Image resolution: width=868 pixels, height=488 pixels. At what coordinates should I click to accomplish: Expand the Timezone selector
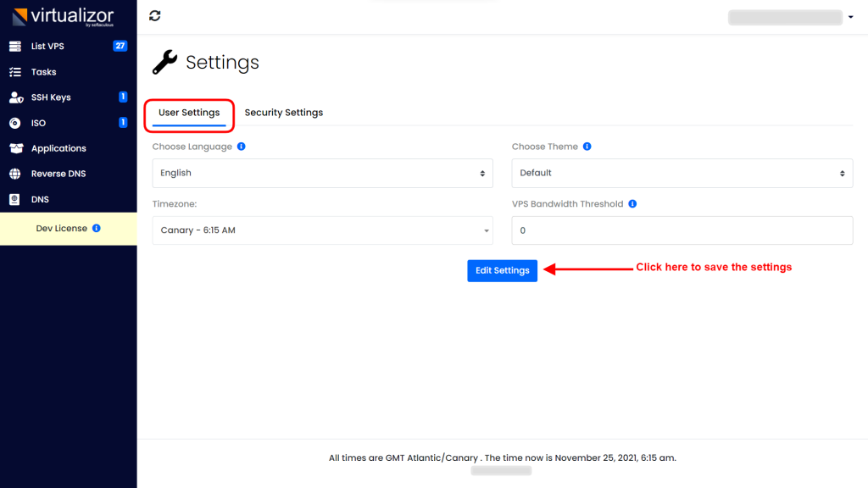[322, 230]
